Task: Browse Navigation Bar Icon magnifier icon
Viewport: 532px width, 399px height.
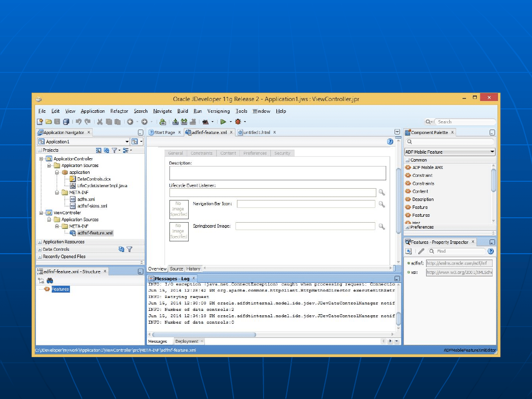Action: coord(382,204)
